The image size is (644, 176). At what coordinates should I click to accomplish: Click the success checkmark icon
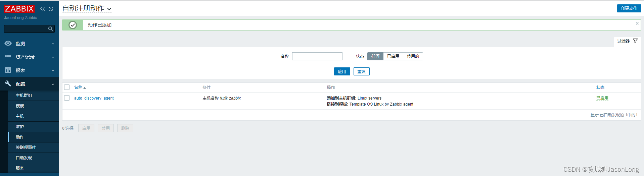click(73, 25)
